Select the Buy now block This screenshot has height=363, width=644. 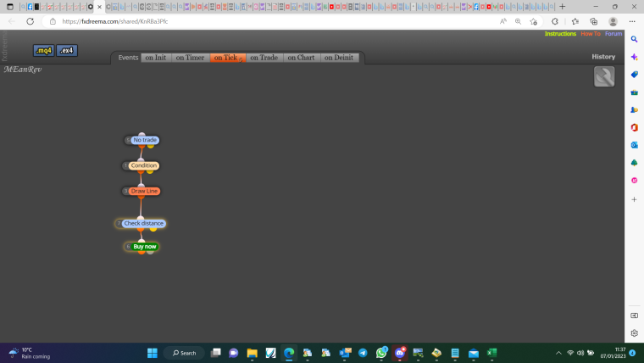(145, 247)
